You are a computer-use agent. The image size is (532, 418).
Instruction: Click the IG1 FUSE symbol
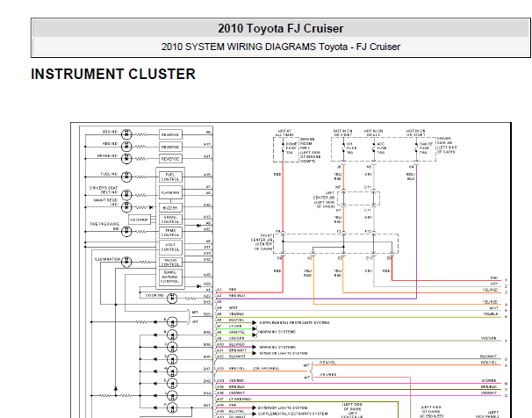coord(343,148)
